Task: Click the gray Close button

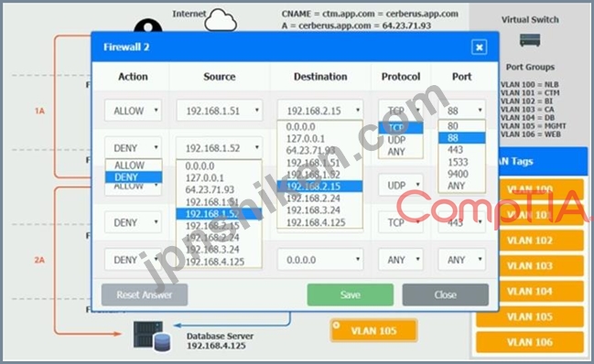Action: (446, 294)
